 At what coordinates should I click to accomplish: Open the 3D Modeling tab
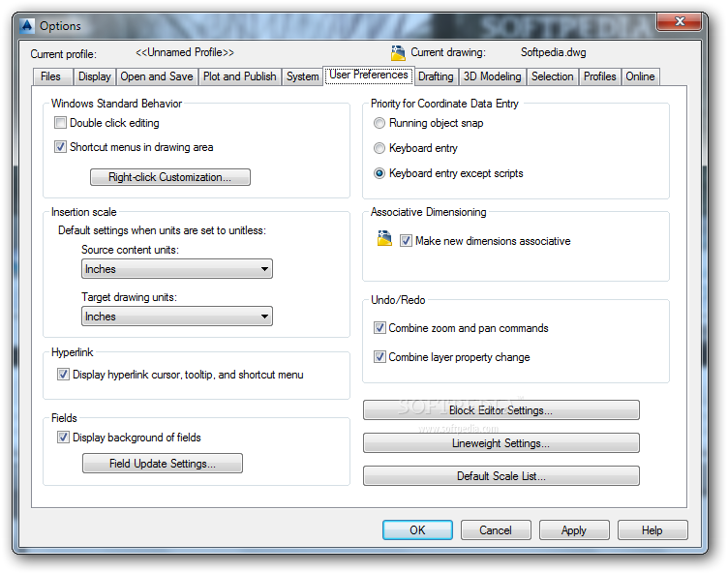pos(492,76)
